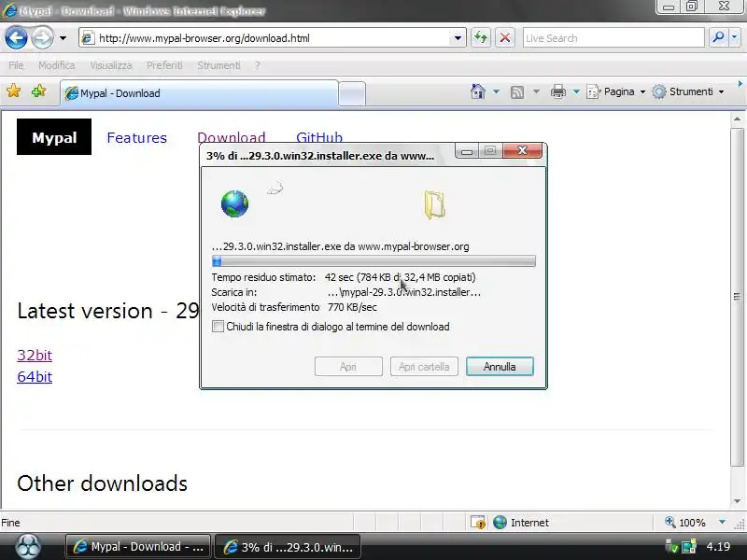Open a new blank tab
The image size is (747, 560).
tap(352, 93)
